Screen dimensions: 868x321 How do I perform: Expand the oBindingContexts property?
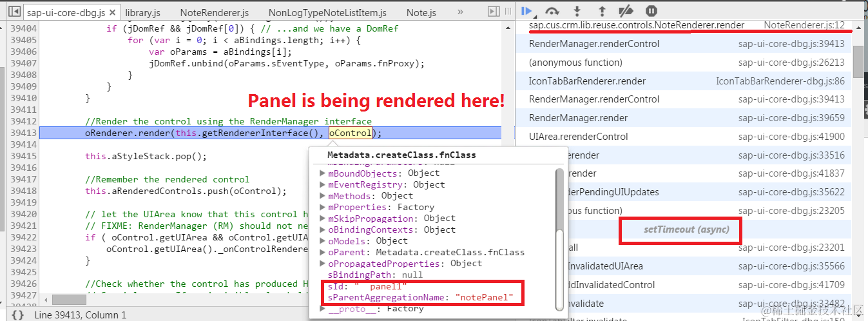(x=323, y=230)
